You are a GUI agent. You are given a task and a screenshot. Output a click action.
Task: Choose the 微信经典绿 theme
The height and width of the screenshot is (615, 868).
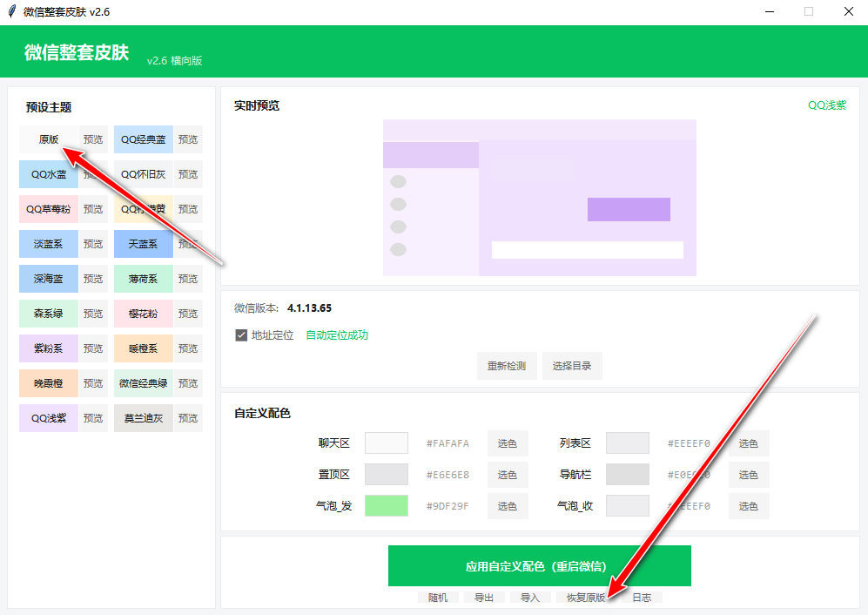144,383
